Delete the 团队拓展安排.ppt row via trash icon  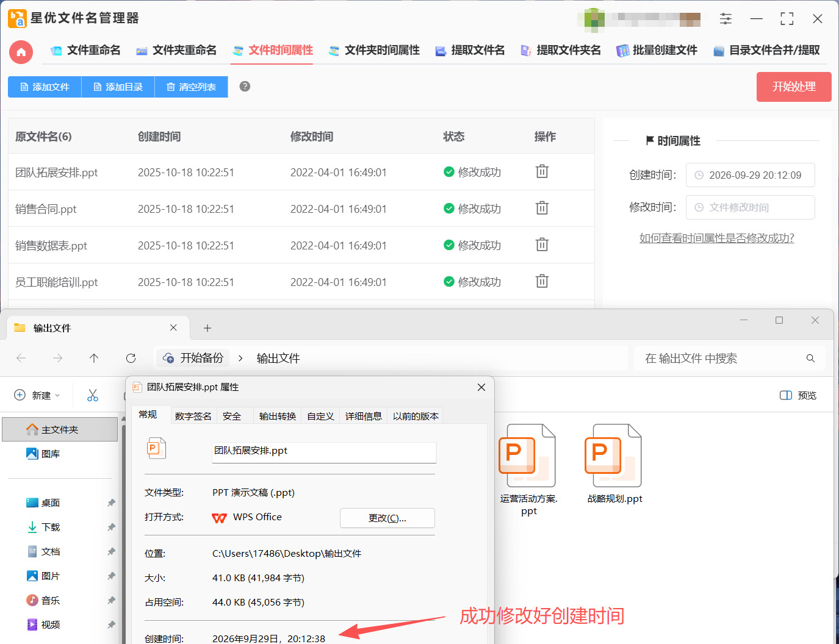[x=542, y=171]
